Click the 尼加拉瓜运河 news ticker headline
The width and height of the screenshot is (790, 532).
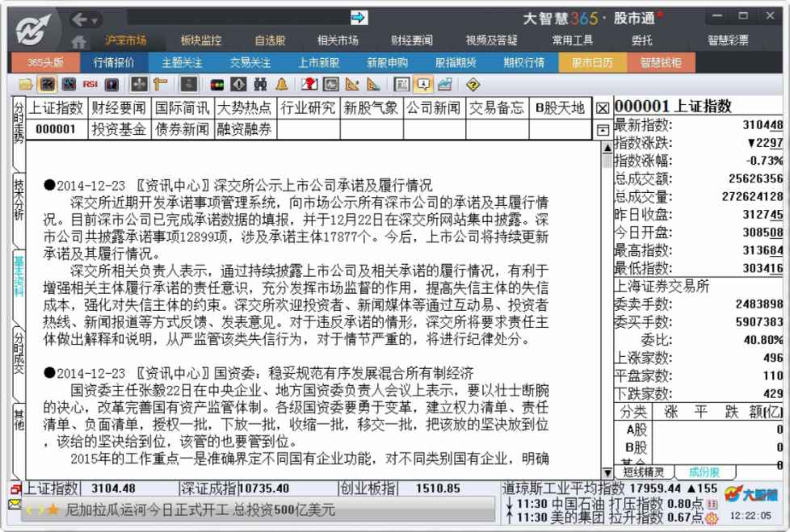[200, 510]
